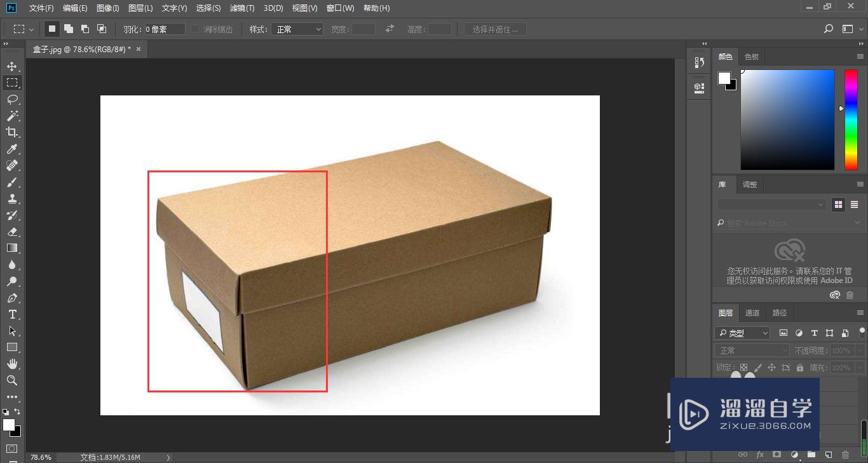This screenshot has width=868, height=463.
Task: Select the Zoom tool
Action: coord(12,380)
